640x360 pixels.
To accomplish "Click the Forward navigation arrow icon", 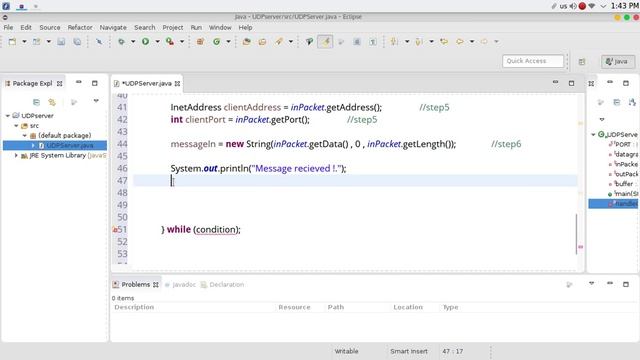I will click(484, 42).
